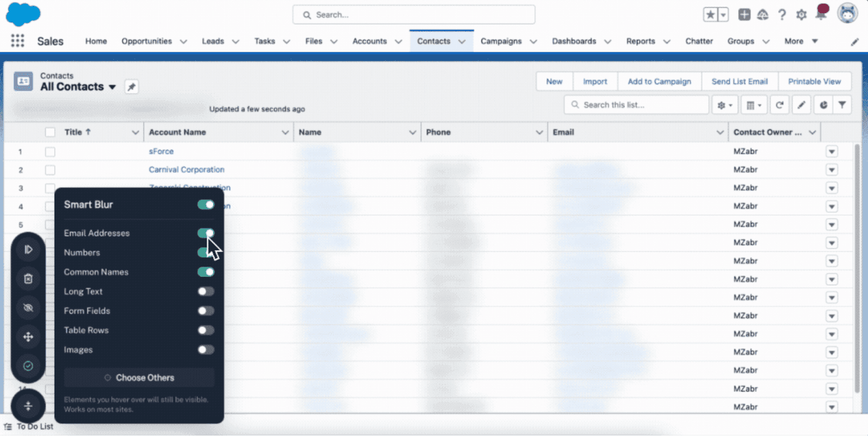Go to the Opportunities tab

pyautogui.click(x=146, y=41)
